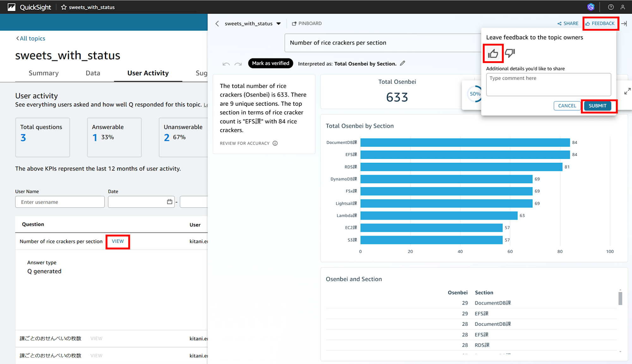Click the Date start input field
Image resolution: width=632 pixels, height=364 pixels.
click(x=142, y=202)
